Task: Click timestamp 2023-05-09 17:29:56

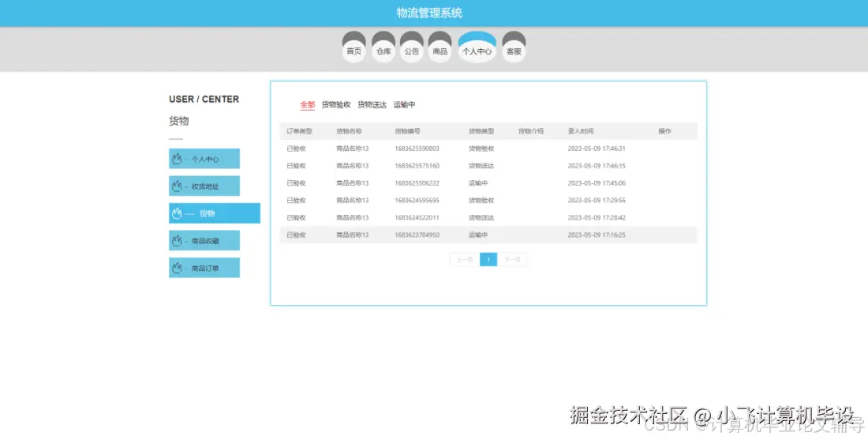Action: click(597, 200)
